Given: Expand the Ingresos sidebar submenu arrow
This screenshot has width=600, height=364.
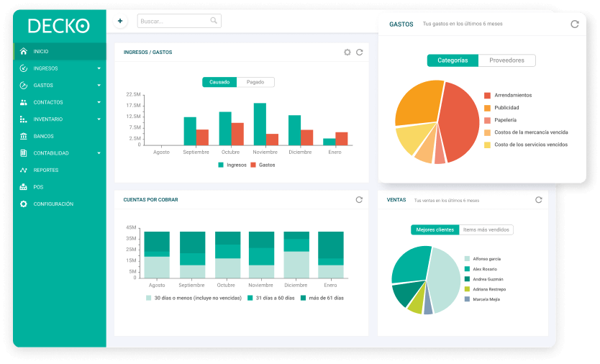Looking at the screenshot, I should [x=99, y=68].
